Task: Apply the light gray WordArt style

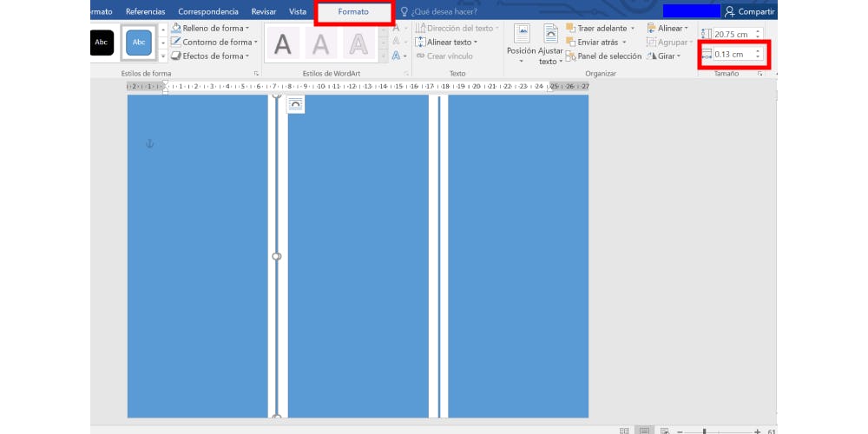Action: (x=321, y=43)
